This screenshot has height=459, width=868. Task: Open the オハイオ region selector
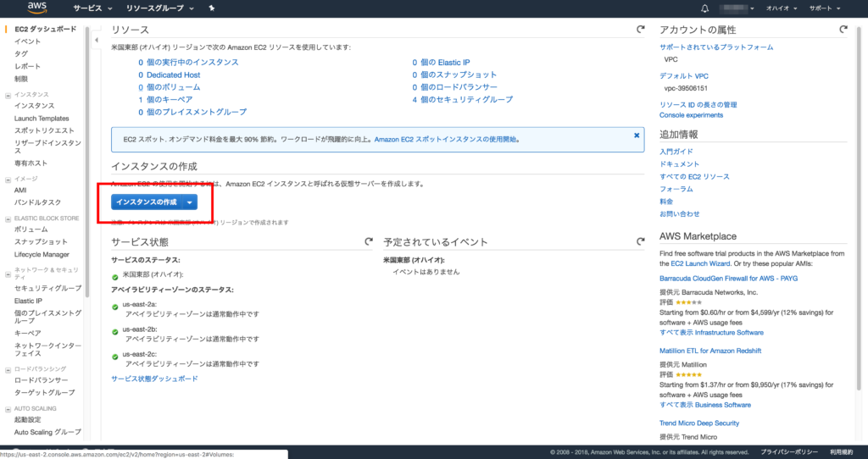click(x=781, y=8)
